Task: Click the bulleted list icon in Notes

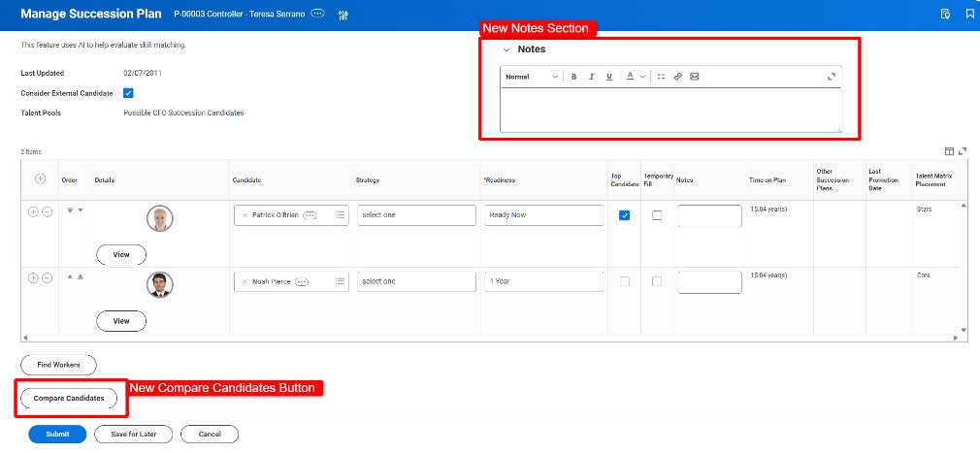Action: pos(661,77)
